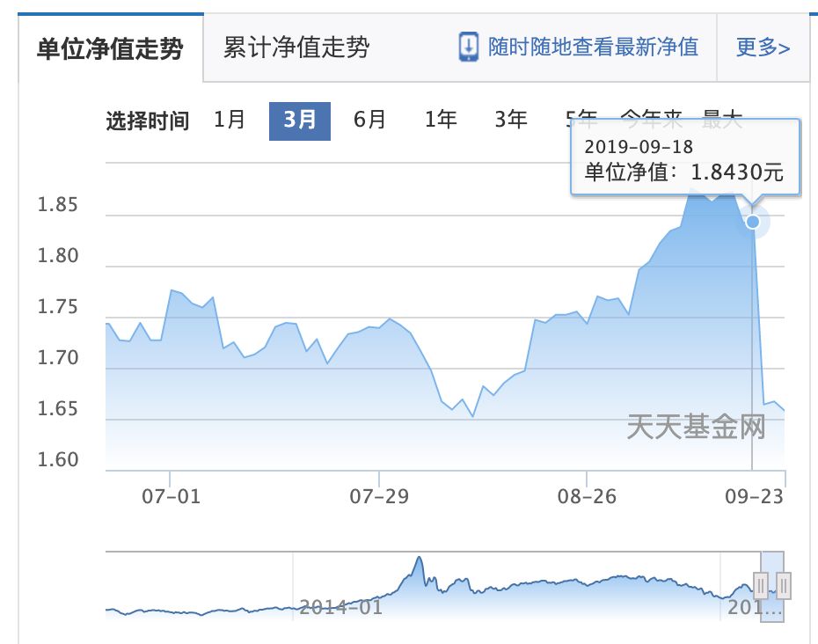This screenshot has width=818, height=644.
Task: Click the highlighted 2019-09-18 data point
Action: click(752, 222)
